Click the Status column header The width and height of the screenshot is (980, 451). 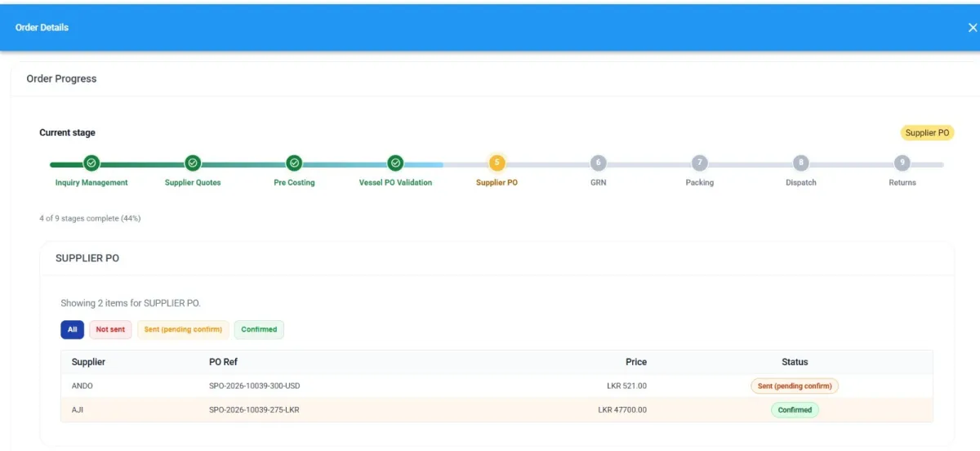795,362
